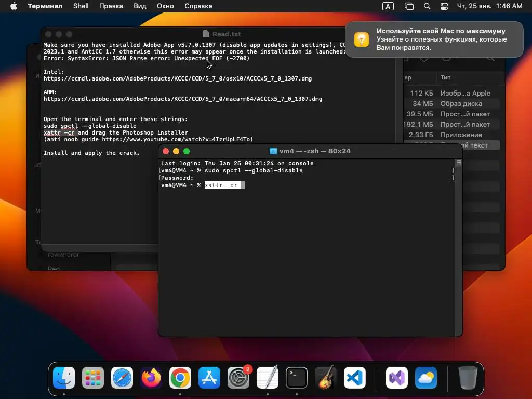Launch Firefox from the Dock

pyautogui.click(x=151, y=378)
